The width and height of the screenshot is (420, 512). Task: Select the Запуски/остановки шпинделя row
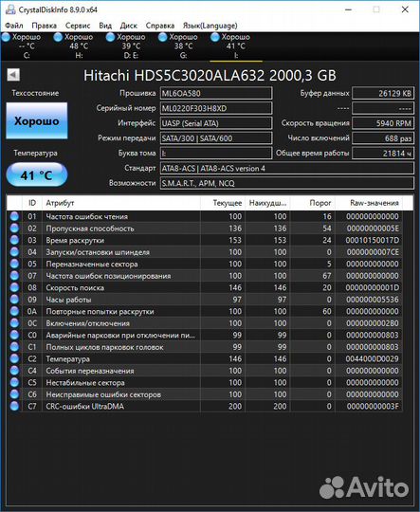point(205,252)
